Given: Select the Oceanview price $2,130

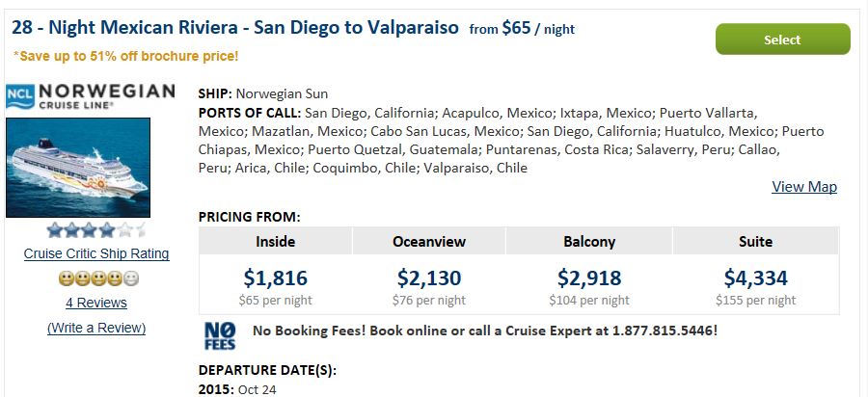Looking at the screenshot, I should coord(429,278).
